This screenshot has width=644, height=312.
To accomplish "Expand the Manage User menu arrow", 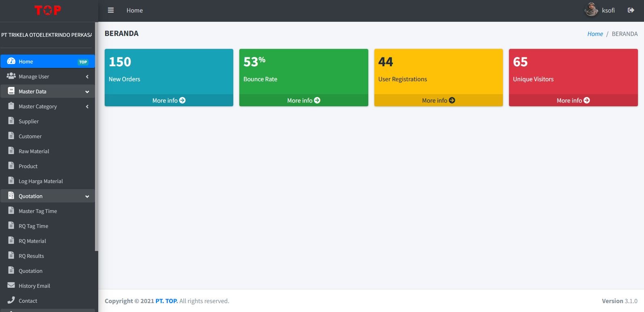I will (x=87, y=77).
